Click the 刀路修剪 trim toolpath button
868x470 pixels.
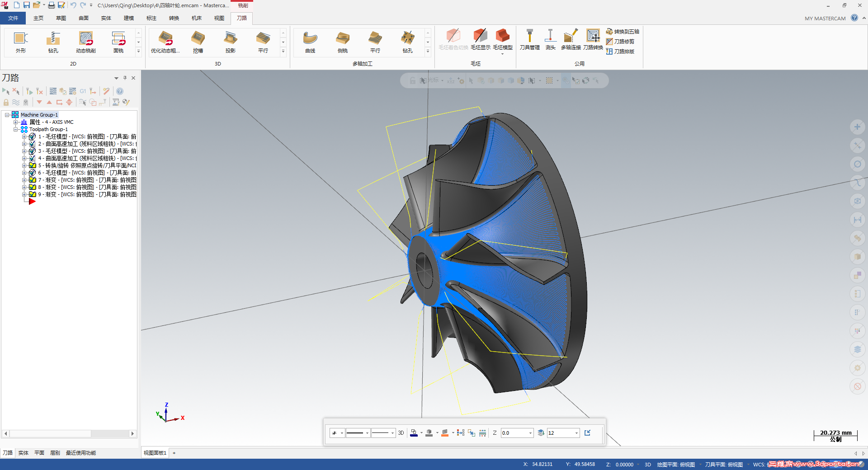coord(620,42)
